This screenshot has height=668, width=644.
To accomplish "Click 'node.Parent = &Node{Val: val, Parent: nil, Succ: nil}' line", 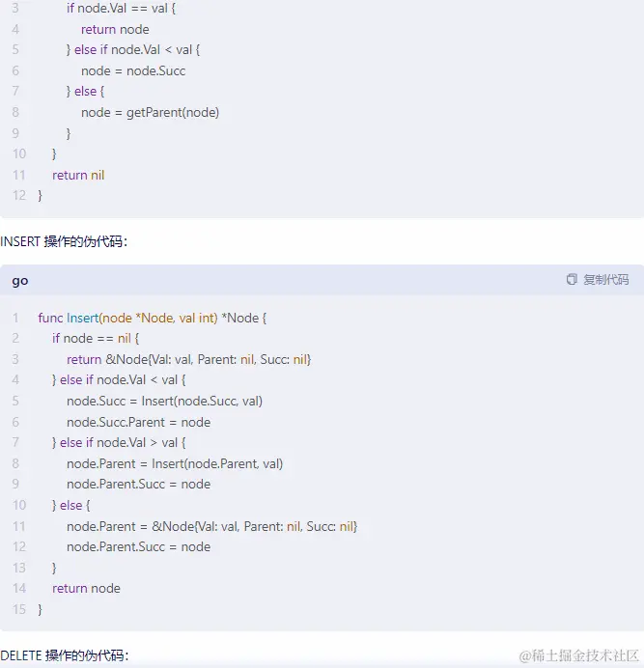I will click(211, 526).
